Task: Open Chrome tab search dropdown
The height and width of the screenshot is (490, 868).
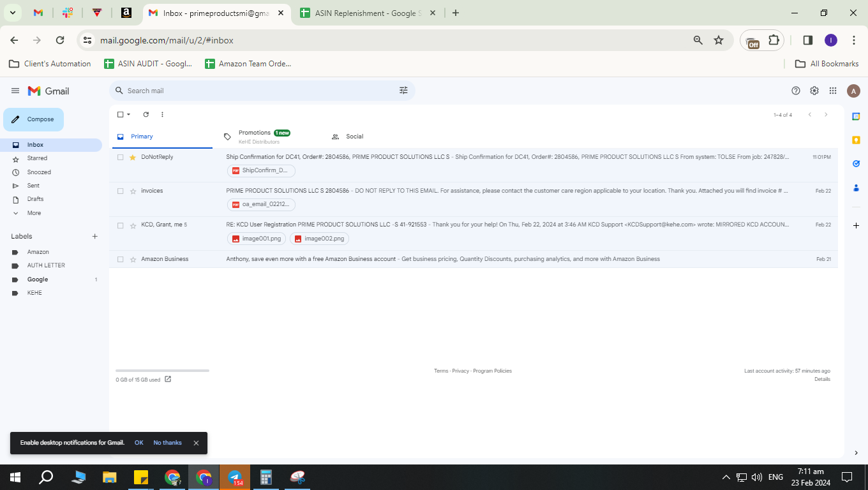Action: [x=12, y=13]
